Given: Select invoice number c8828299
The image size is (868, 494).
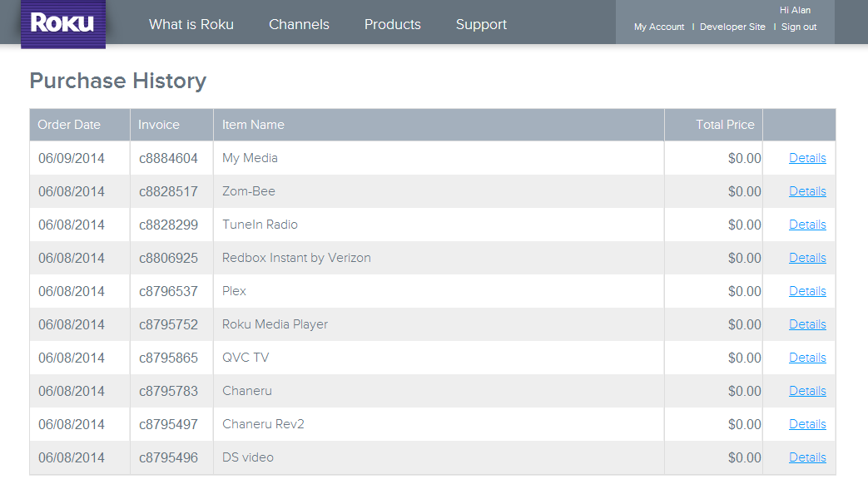Looking at the screenshot, I should 168,225.
